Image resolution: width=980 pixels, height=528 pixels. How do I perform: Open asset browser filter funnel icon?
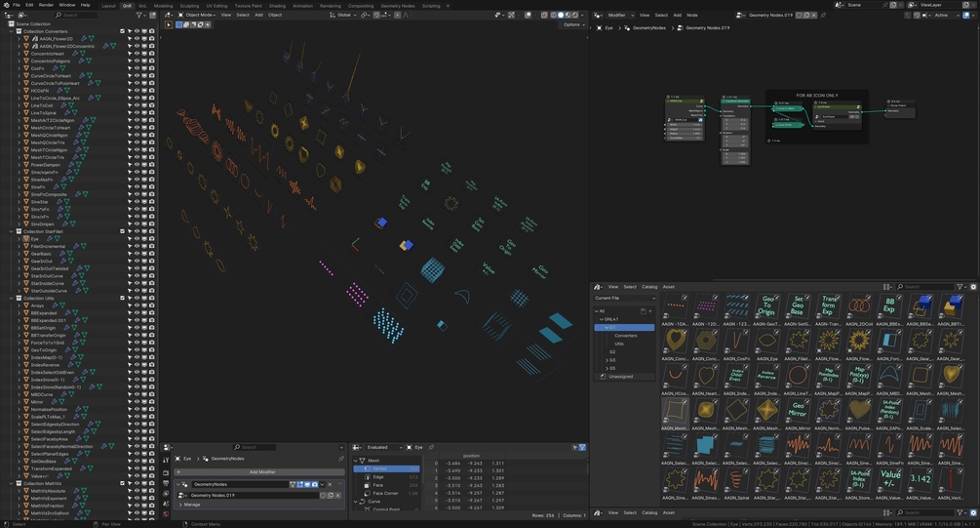tap(960, 287)
